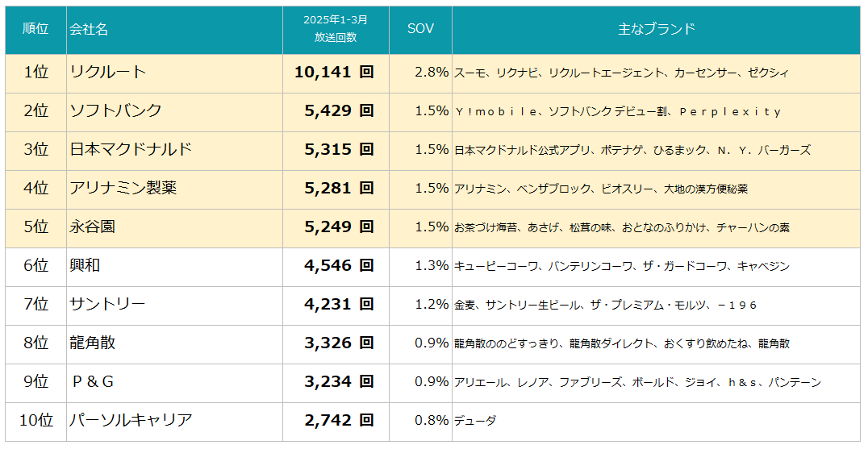The height and width of the screenshot is (449, 868).
Task: Select the アリナミン製薬 company name
Action: pyautogui.click(x=123, y=189)
